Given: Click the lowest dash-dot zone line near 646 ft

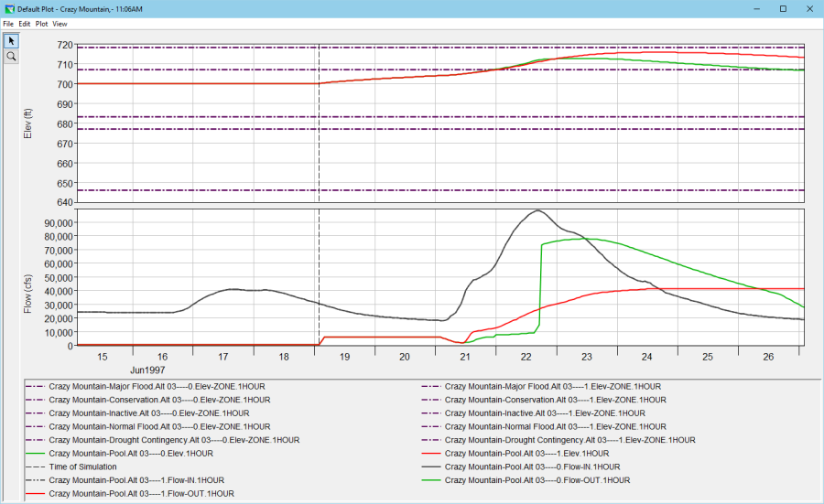Looking at the screenshot, I should pos(440,190).
